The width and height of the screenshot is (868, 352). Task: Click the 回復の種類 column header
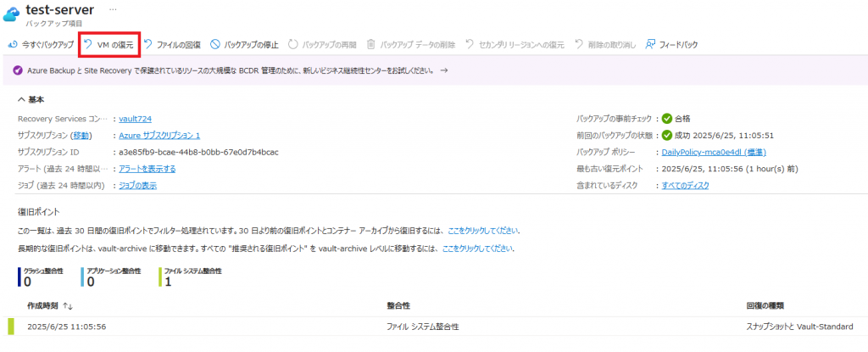pos(765,306)
